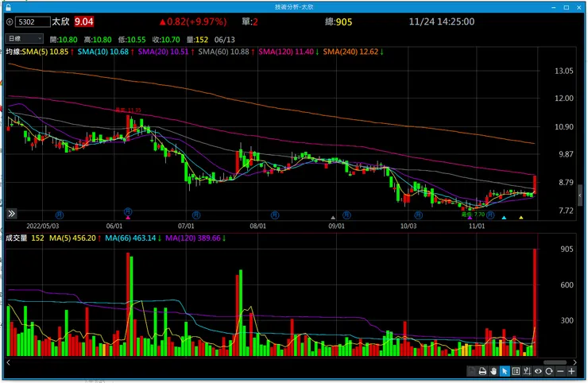Click the stock code field showing 5302
This screenshot has width=588, height=383.
pyautogui.click(x=33, y=21)
